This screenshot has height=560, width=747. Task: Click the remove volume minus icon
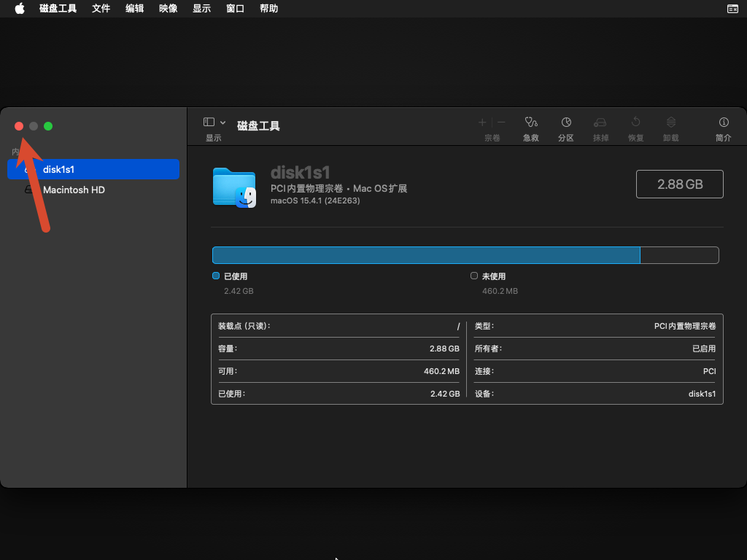(501, 122)
